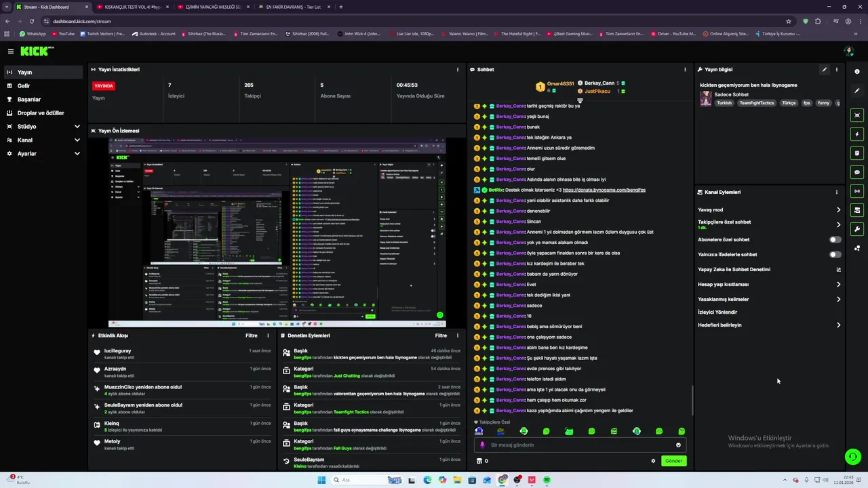This screenshot has height=488, width=868.
Task: Go to Droplar ve ödüller in sidebar
Action: [43, 113]
